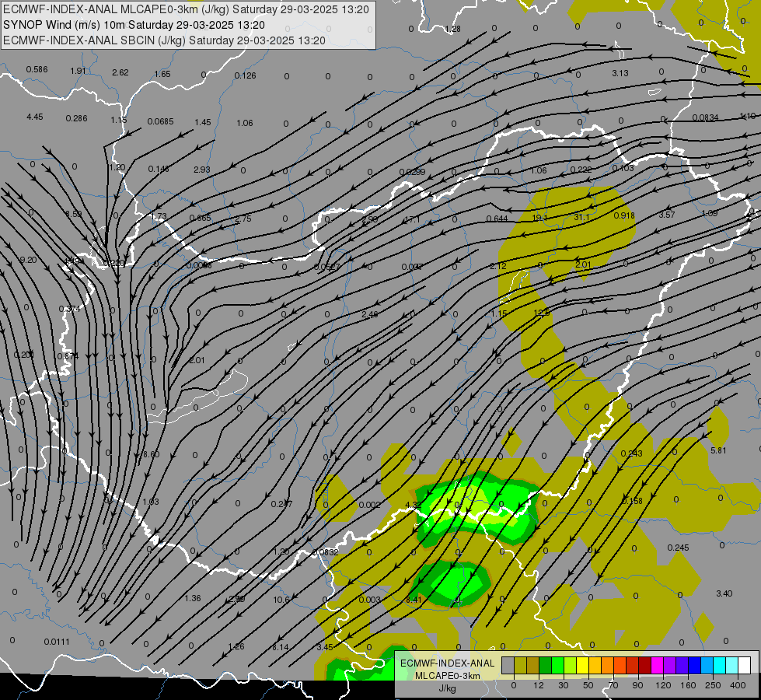Click the map value 17.1
The width and height of the screenshot is (761, 700).
(412, 219)
